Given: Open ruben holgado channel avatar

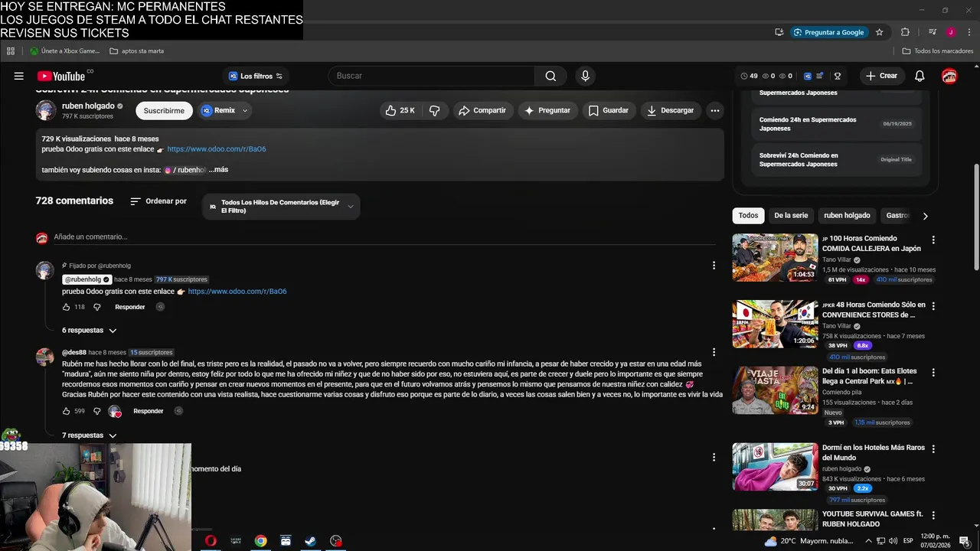Looking at the screenshot, I should coord(45,110).
